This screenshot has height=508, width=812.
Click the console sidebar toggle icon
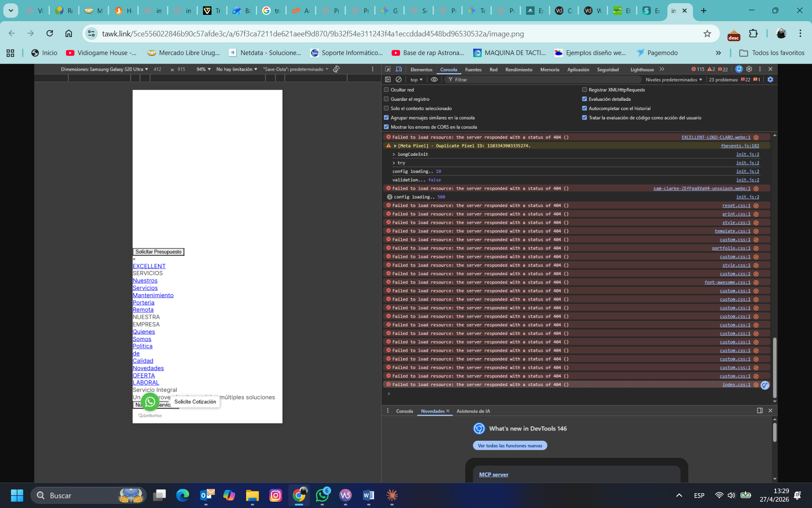[x=388, y=80]
